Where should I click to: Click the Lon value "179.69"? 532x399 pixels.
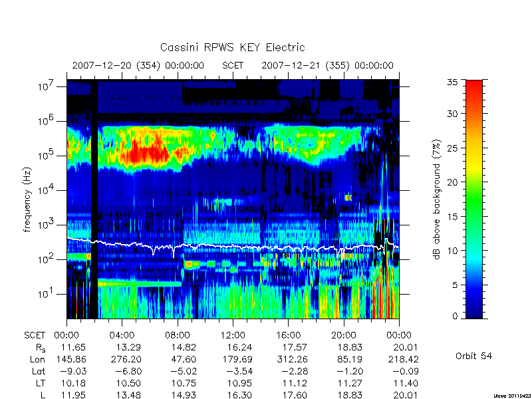click(x=237, y=359)
